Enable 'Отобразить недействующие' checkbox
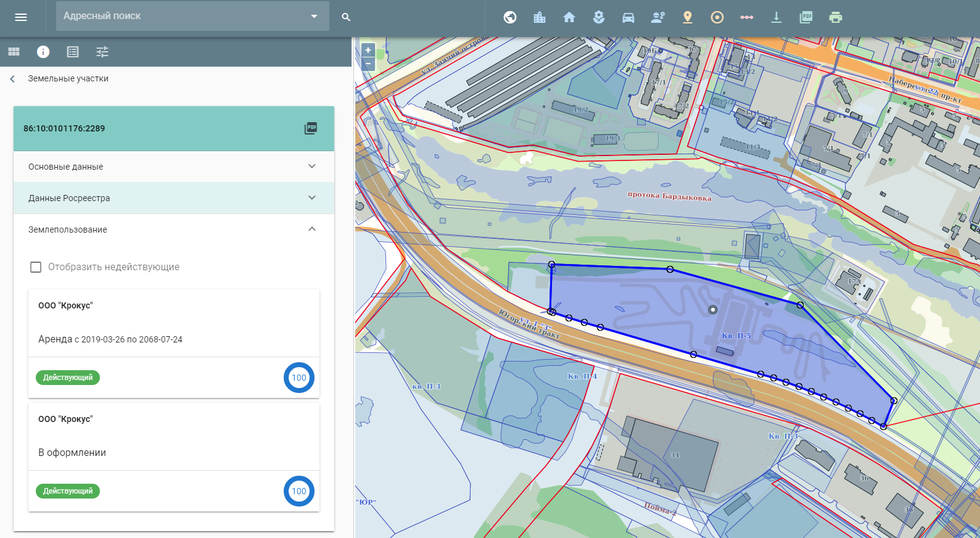980x538 pixels. [36, 267]
